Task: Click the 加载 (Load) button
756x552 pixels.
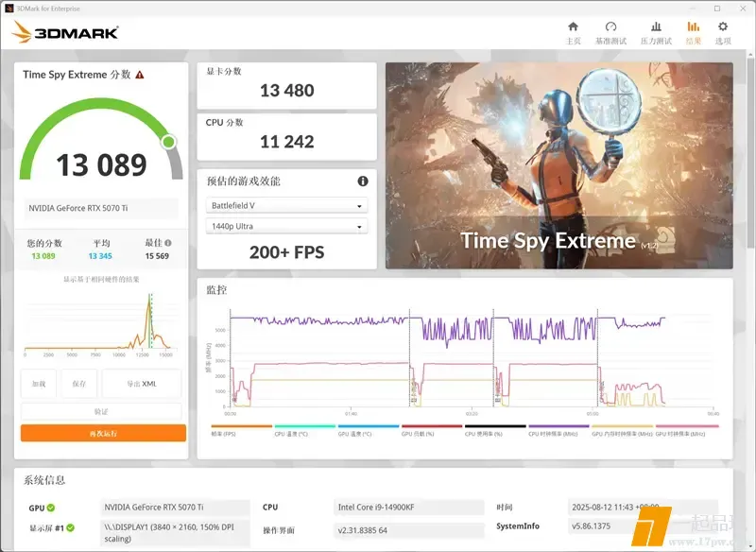Action: point(39,384)
